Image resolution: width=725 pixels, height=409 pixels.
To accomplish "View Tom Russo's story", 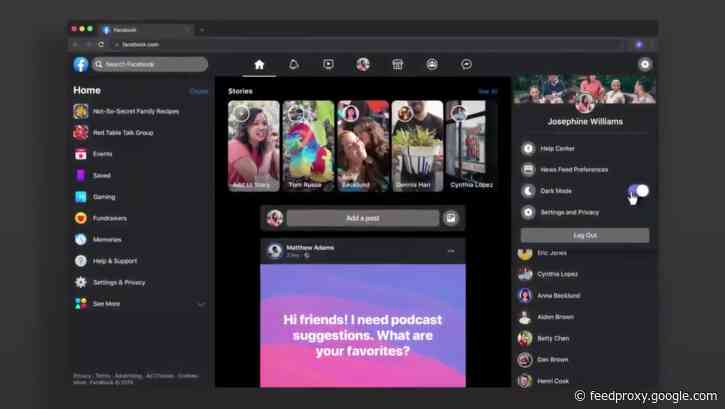I will 308,146.
